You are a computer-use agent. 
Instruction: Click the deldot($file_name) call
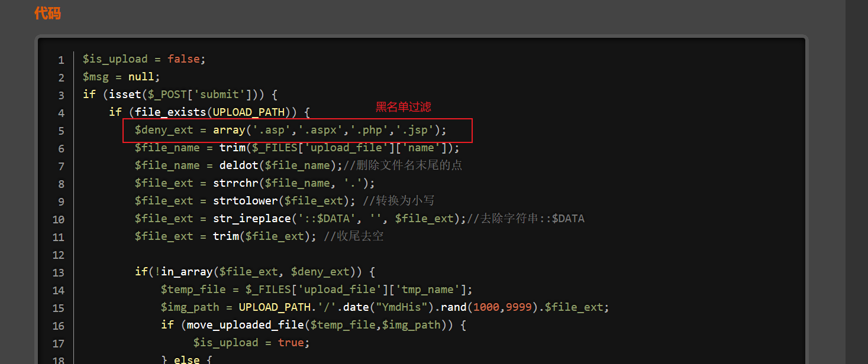[x=278, y=165]
